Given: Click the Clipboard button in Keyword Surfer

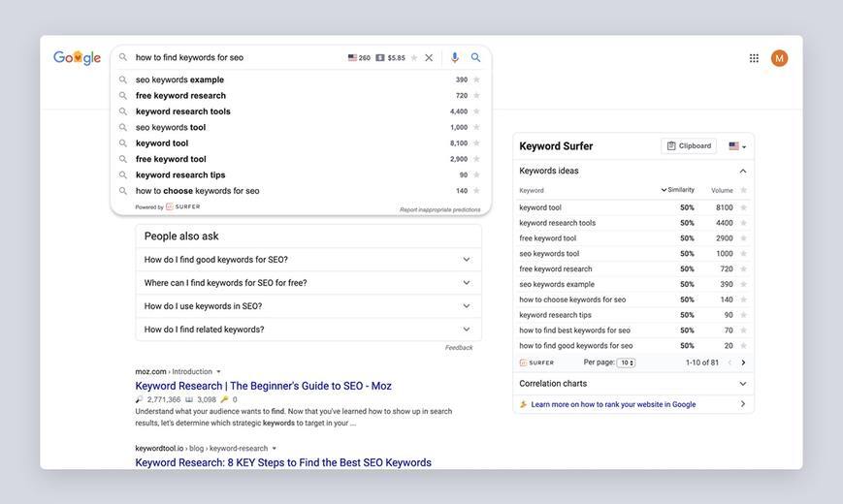Looking at the screenshot, I should coord(689,146).
